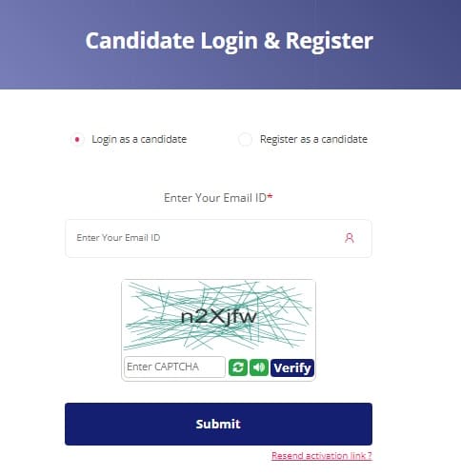Image resolution: width=461 pixels, height=476 pixels.
Task: Click the Verify button beside the CAPTCHA
Action: pos(292,367)
